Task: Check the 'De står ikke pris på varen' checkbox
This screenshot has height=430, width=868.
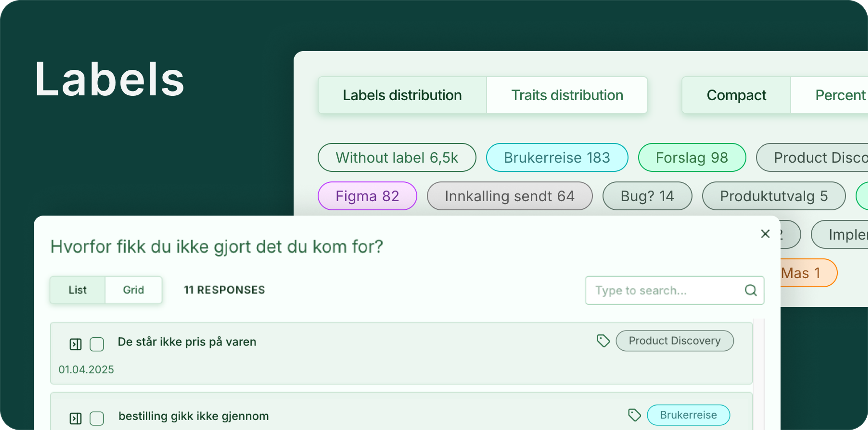Action: point(97,344)
